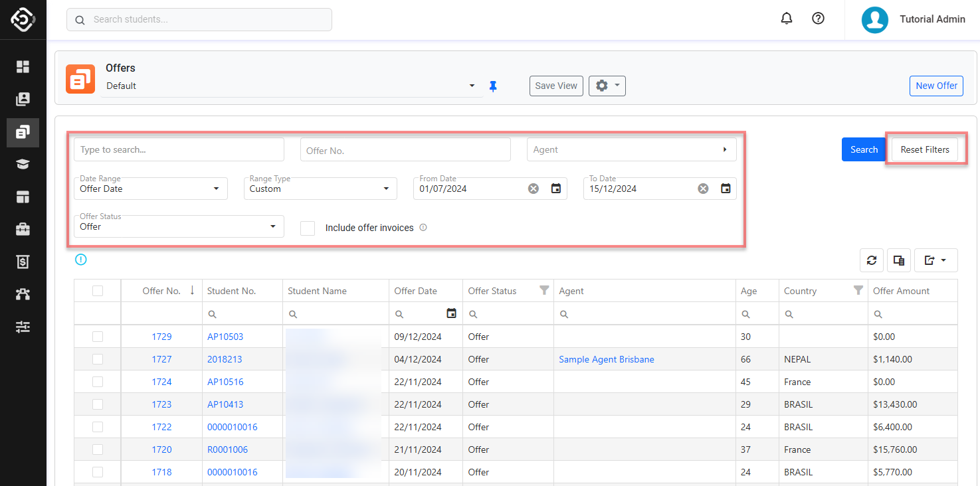
Task: Click the Offer Status column filter icon
Action: point(544,290)
